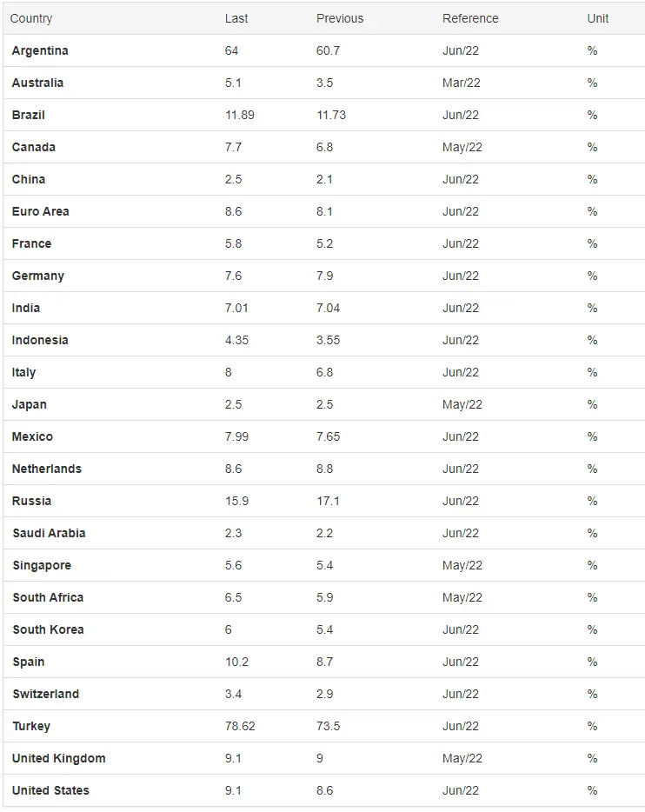Select the Turkey country link
Screen dimensions: 645x812
(x=31, y=726)
